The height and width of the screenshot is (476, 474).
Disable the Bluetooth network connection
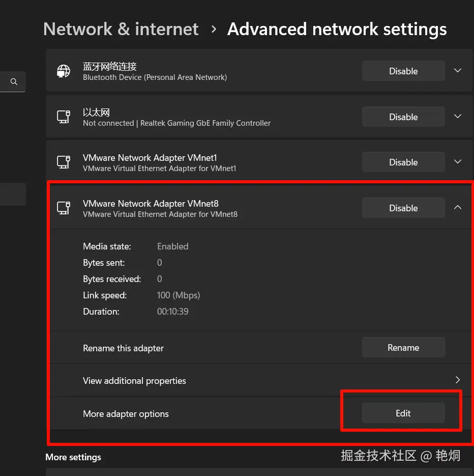[403, 71]
